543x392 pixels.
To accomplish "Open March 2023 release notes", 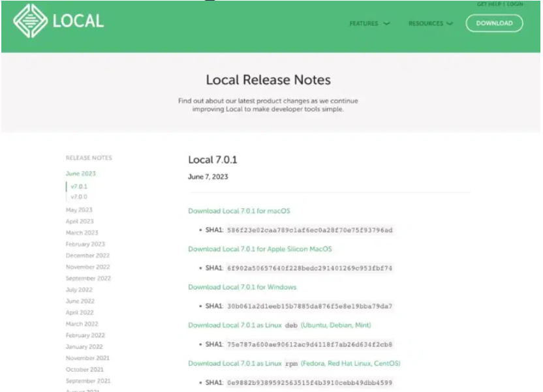I will [82, 233].
